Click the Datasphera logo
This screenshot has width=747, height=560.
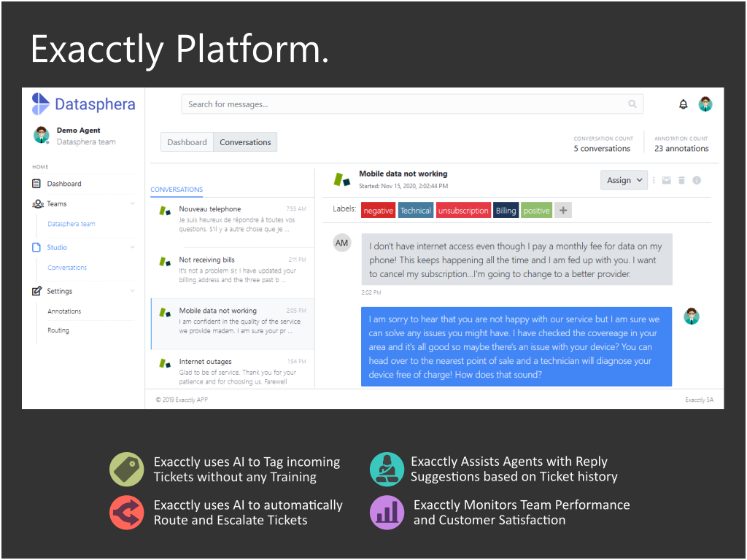83,104
